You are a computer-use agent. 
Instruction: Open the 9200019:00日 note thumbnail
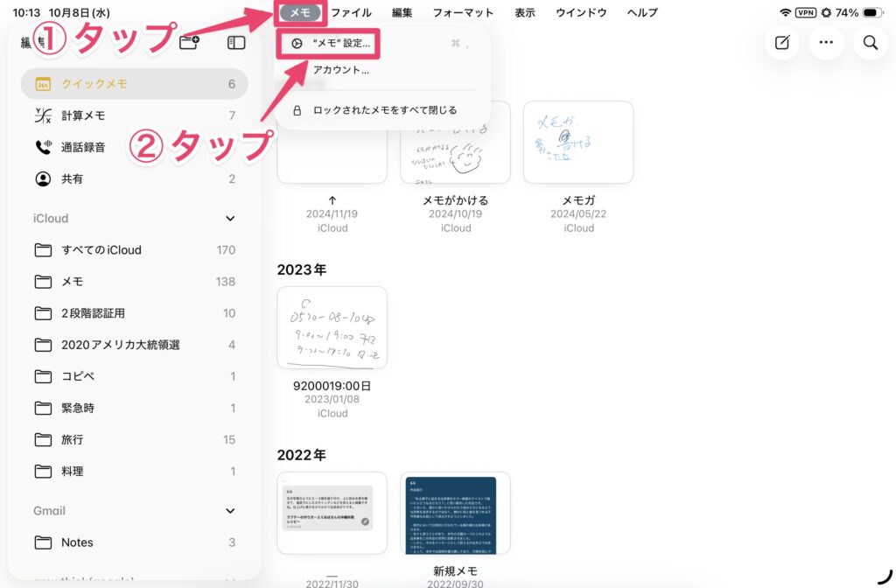332,328
